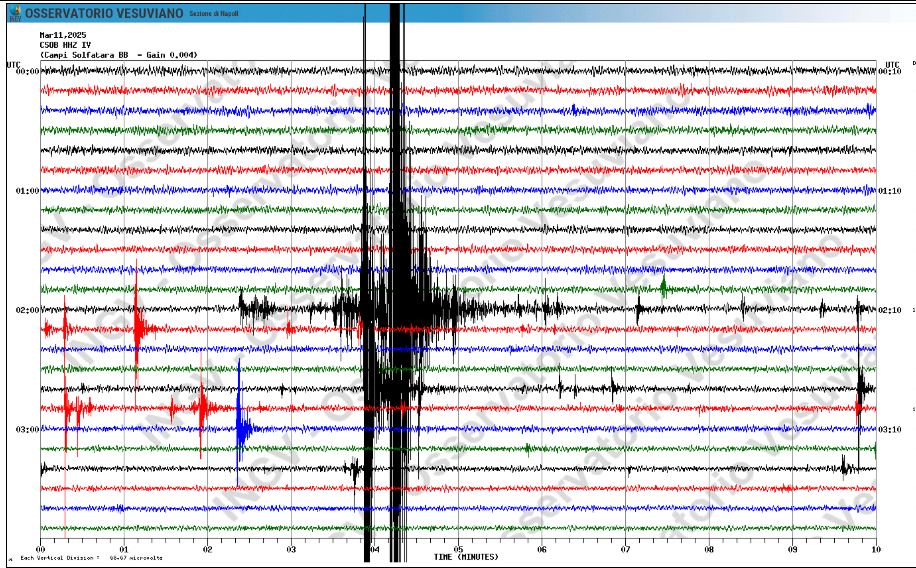Click minute tick label 06 on bottom axis
Viewport: 916px width, 568px height.
542,549
